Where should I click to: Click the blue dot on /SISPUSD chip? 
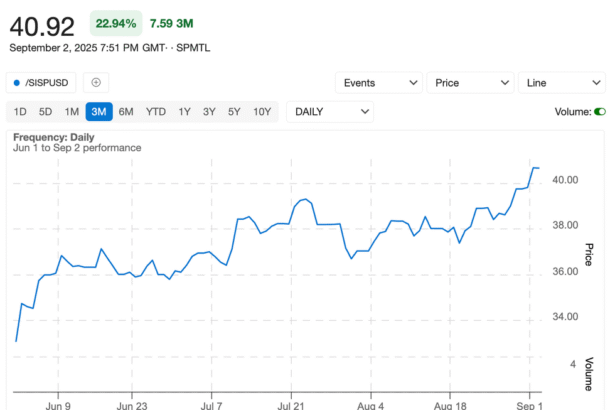(17, 83)
